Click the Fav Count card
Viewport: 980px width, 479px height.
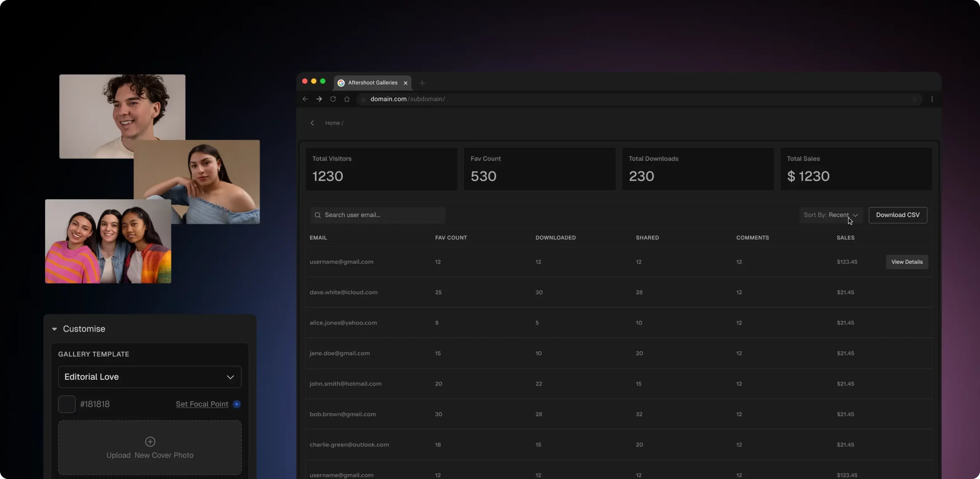coord(540,169)
